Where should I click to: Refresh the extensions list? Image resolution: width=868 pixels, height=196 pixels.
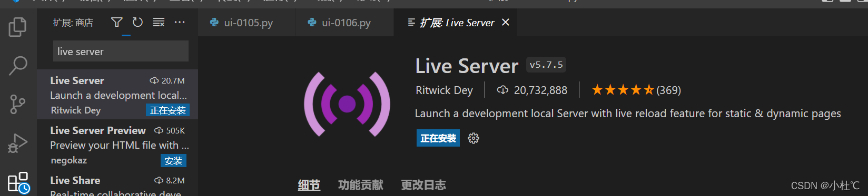137,22
